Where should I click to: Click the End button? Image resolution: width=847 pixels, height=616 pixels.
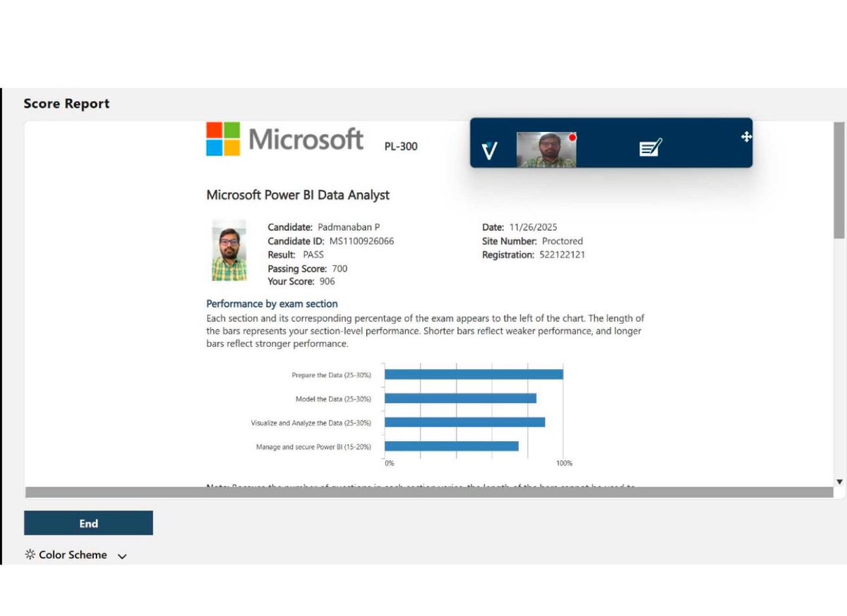point(88,524)
